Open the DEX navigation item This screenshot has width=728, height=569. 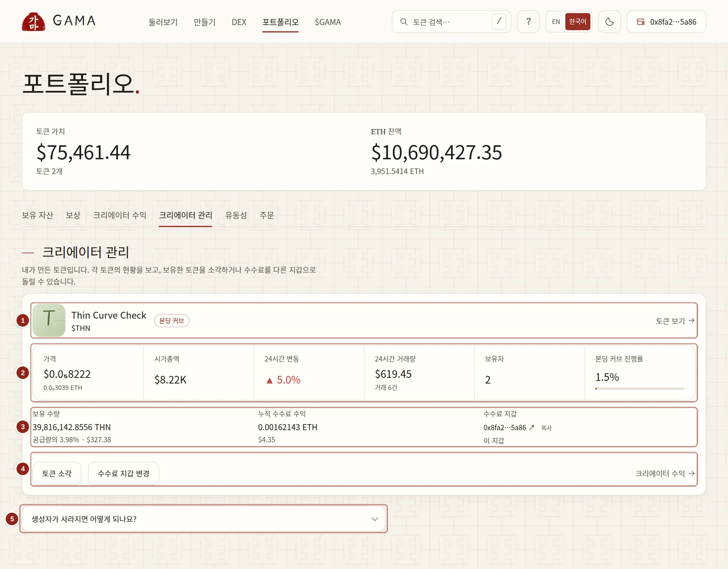(x=239, y=22)
